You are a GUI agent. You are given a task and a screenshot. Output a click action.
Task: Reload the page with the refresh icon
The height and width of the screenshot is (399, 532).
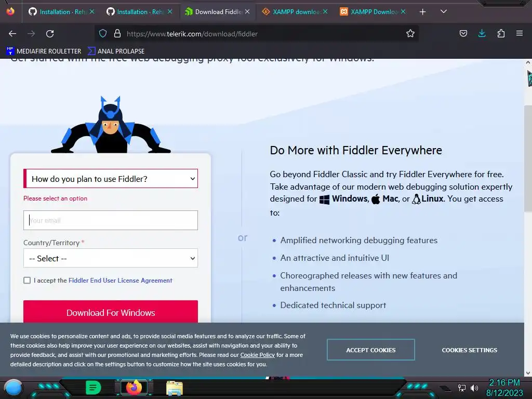coord(50,34)
